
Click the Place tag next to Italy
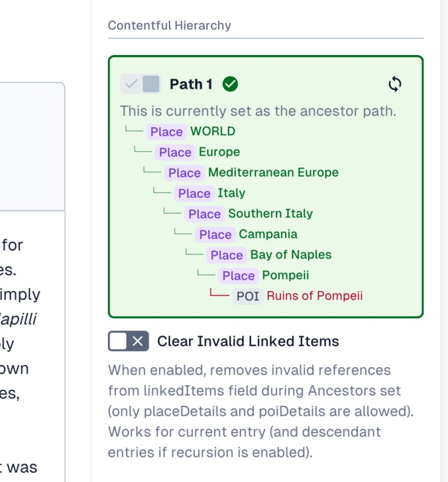coord(194,193)
